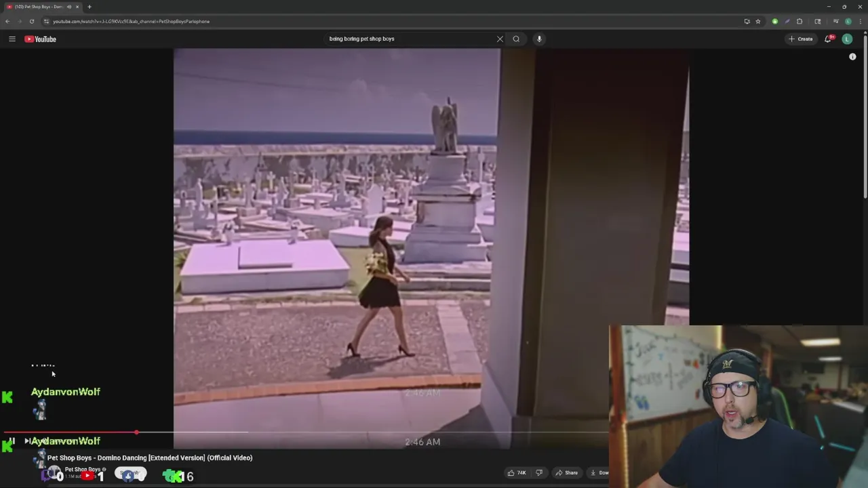The height and width of the screenshot is (488, 868).
Task: Go to the YouTube home logo
Action: [x=41, y=39]
